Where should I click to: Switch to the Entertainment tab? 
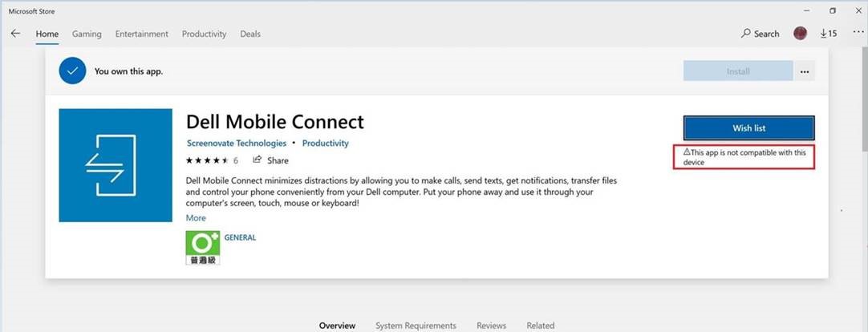point(141,34)
